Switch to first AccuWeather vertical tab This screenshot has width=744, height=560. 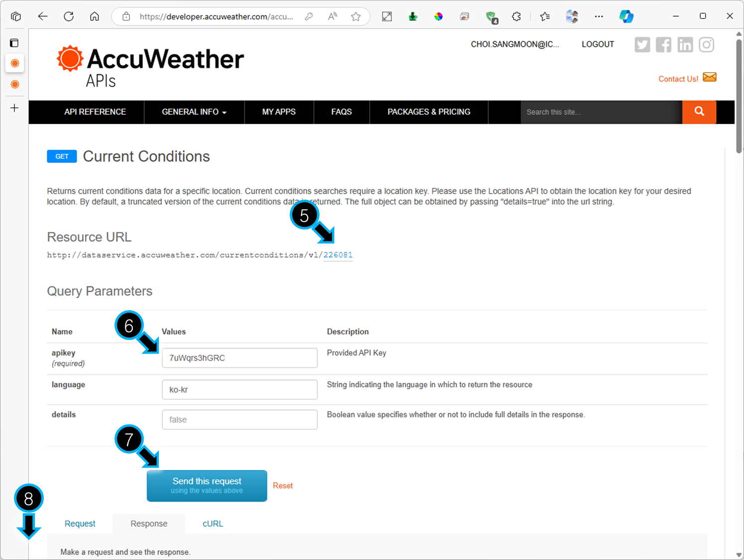(x=15, y=63)
